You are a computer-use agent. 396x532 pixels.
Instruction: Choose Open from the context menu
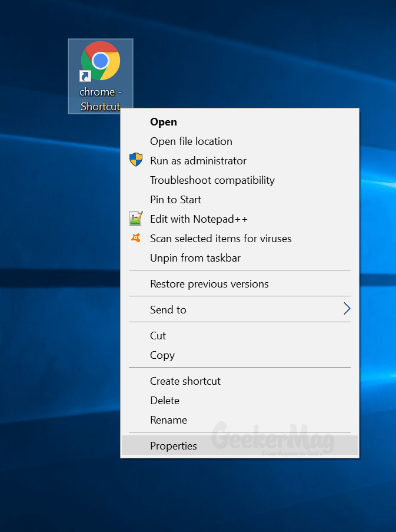tap(240, 122)
